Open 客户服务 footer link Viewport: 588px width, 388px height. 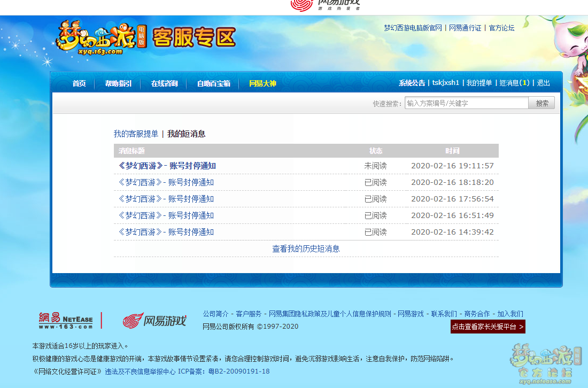[x=249, y=314]
